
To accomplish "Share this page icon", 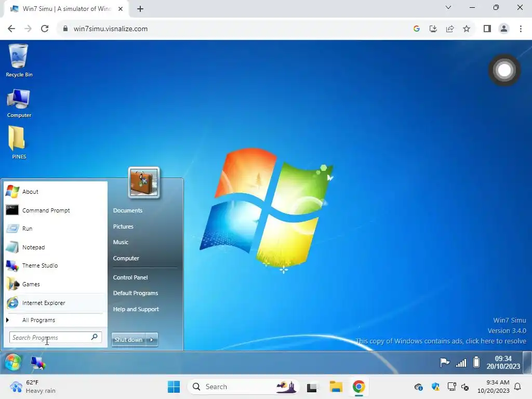I will 450,29.
